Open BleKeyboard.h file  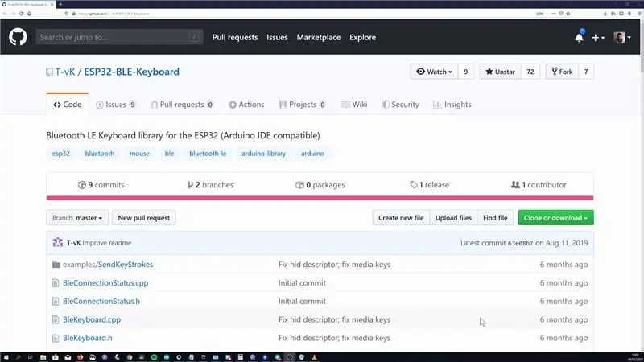(x=88, y=338)
